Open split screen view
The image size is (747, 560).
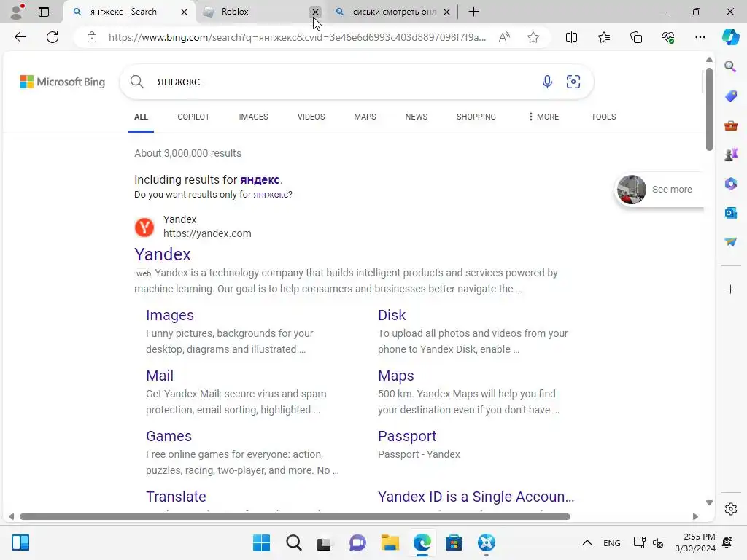tap(571, 37)
